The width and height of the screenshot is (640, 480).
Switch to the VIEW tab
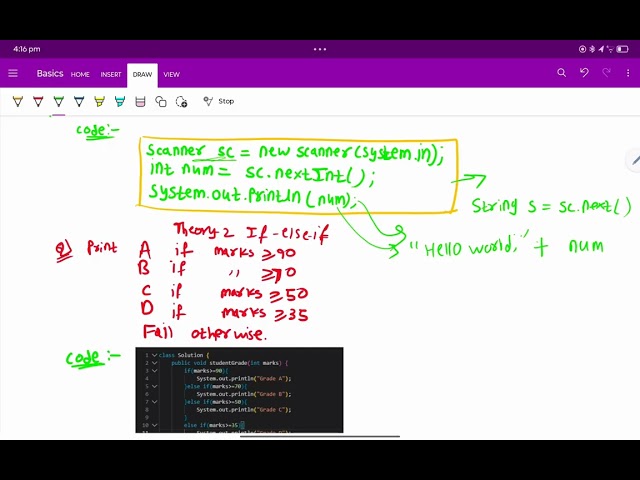171,74
